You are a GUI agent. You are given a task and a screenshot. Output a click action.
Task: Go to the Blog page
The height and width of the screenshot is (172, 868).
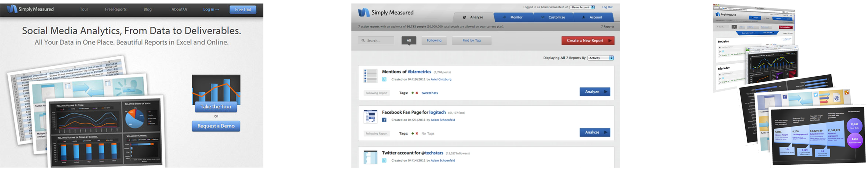[148, 10]
